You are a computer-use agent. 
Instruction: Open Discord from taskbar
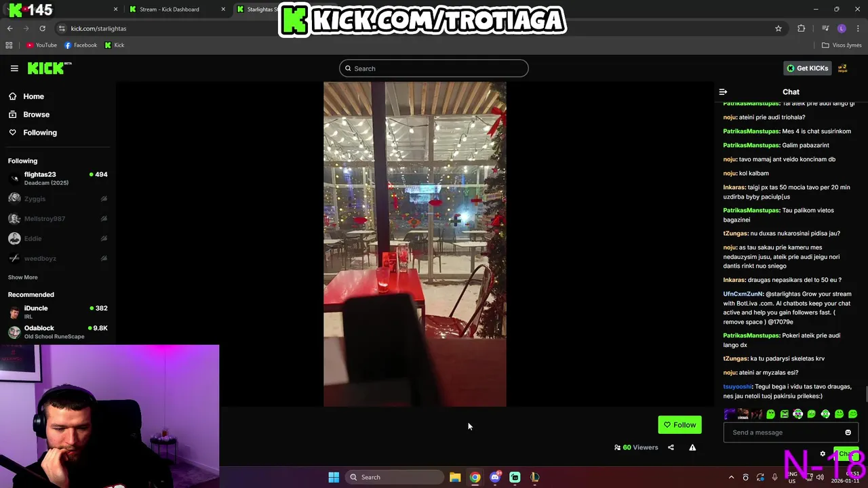(x=495, y=477)
